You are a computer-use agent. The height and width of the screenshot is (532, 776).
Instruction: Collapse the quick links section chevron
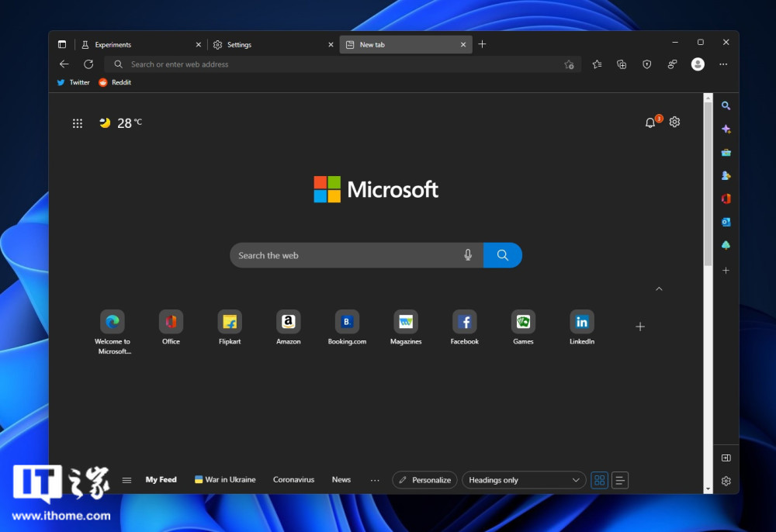click(x=659, y=288)
